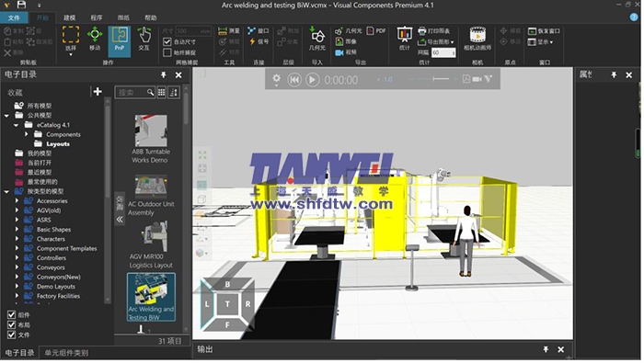Play the simulation
644x363 pixels.
click(312, 80)
